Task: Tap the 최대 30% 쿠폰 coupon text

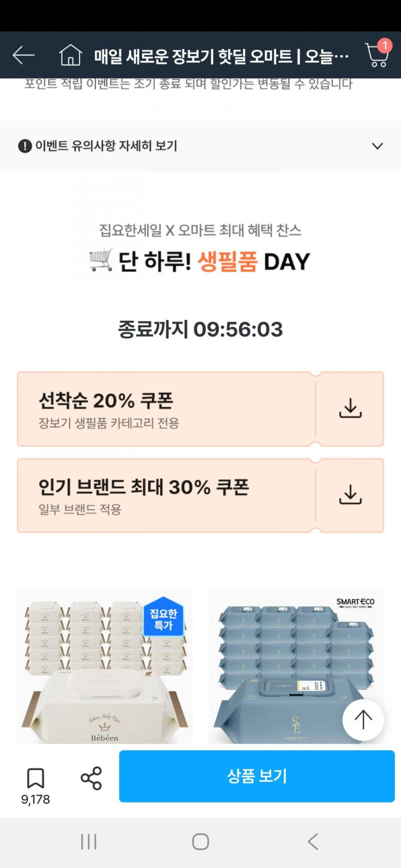Action: pos(144,488)
